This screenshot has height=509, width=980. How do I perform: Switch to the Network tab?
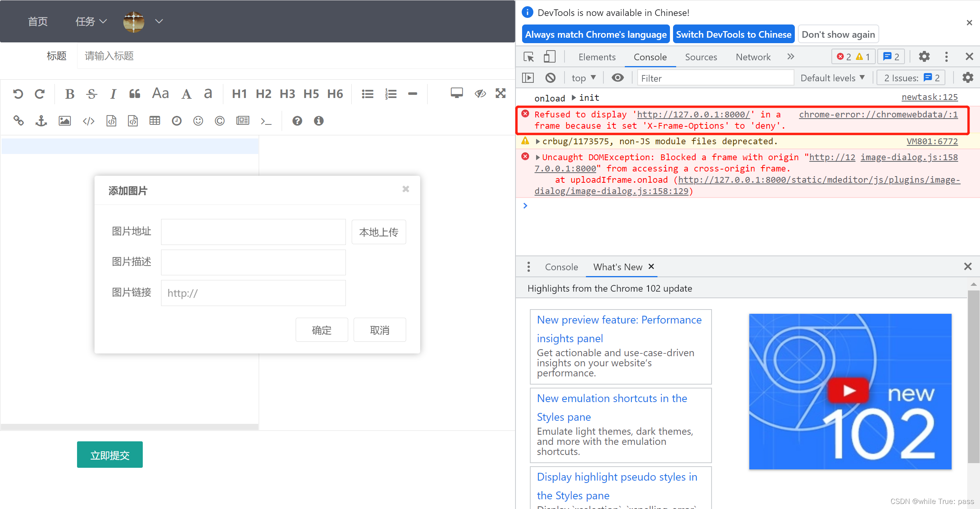753,57
